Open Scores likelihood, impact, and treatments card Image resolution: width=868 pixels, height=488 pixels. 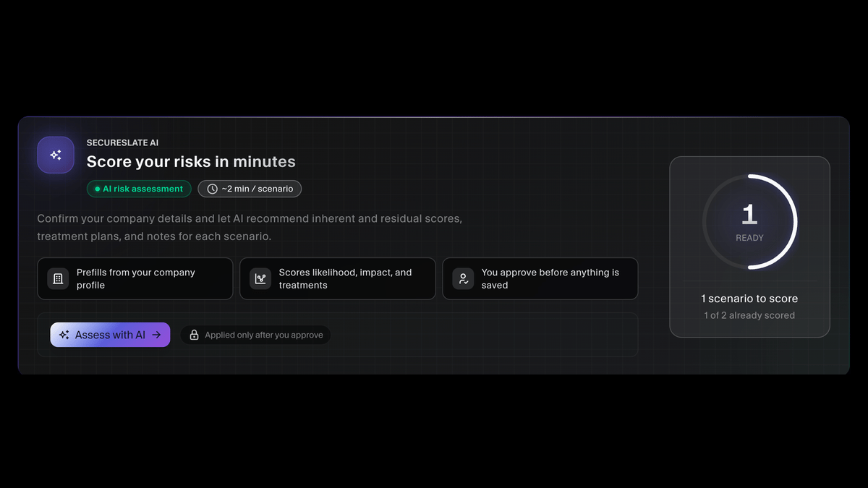tap(338, 278)
